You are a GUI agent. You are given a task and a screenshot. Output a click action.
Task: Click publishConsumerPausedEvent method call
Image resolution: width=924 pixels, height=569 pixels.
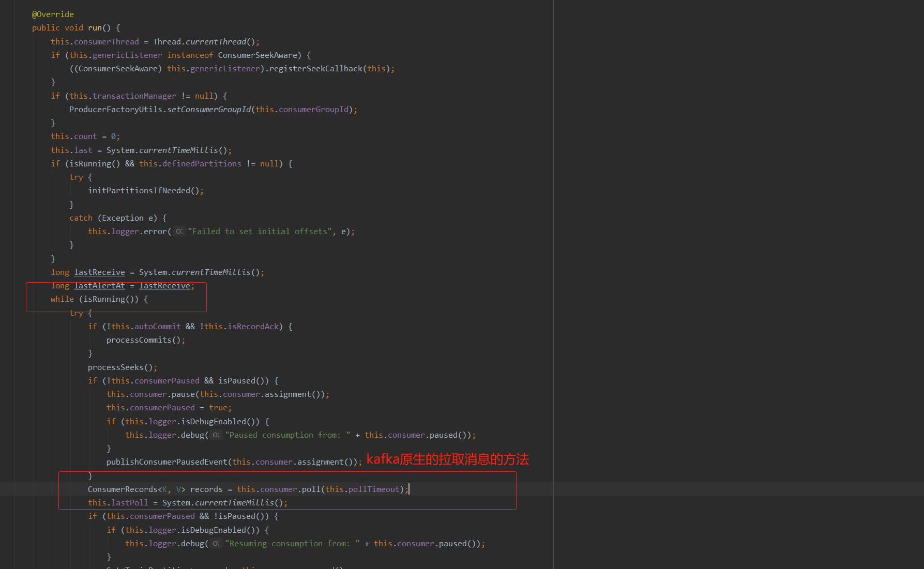pyautogui.click(x=166, y=462)
